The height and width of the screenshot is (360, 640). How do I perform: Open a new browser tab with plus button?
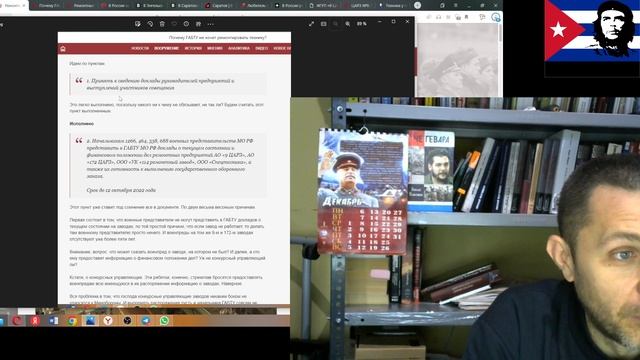tap(417, 5)
